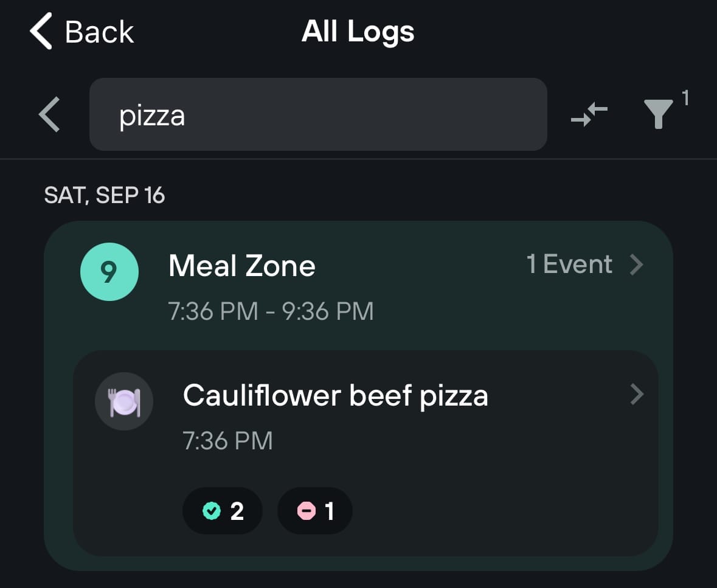Expand Cauliflower beef pizza with its chevron
Image resolution: width=717 pixels, height=588 pixels.
click(x=637, y=395)
